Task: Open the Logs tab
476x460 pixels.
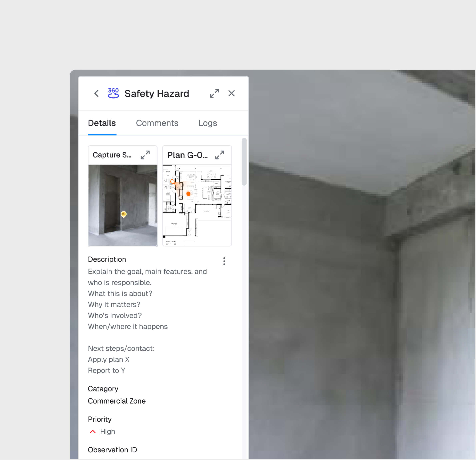Action: [x=207, y=123]
